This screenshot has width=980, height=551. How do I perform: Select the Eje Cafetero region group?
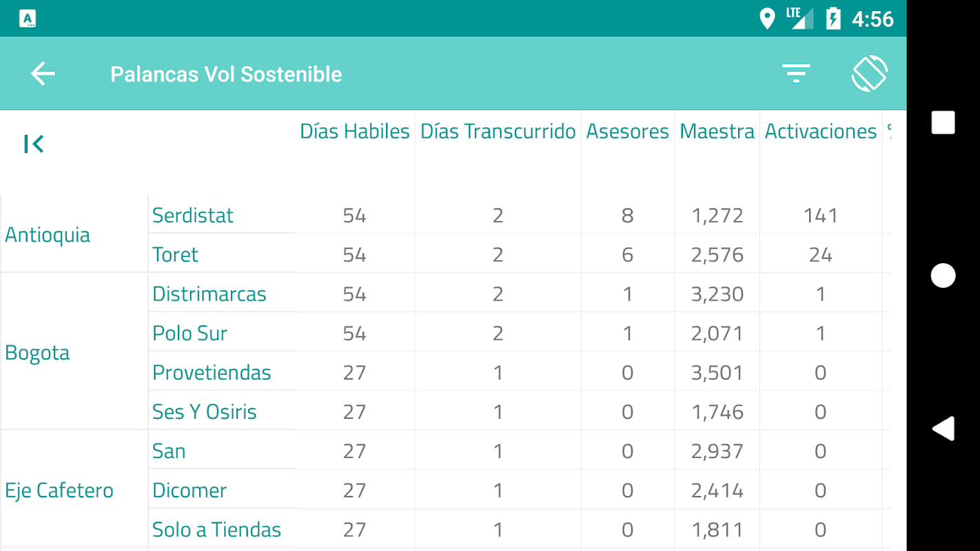[x=59, y=490]
